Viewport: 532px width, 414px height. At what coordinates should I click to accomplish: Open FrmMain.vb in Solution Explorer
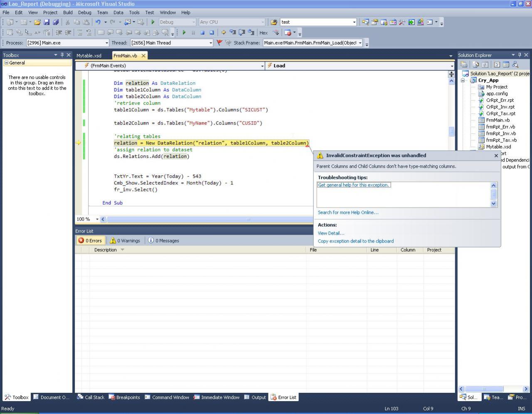498,120
